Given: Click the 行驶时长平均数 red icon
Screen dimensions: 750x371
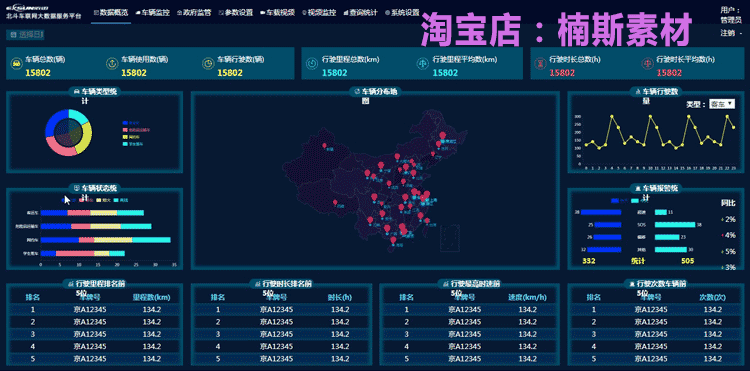Looking at the screenshot, I should coord(647,63).
